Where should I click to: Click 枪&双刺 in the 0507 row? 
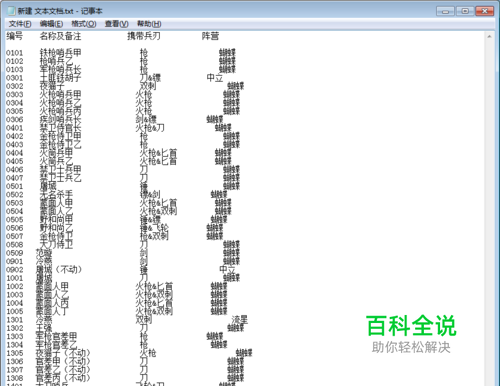coord(154,236)
